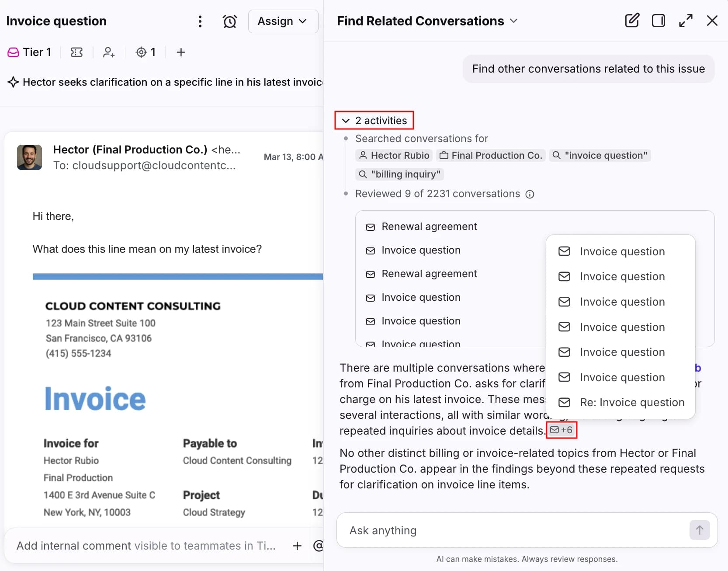
Task: Click the AI summary sparkle icon
Action: 13,82
